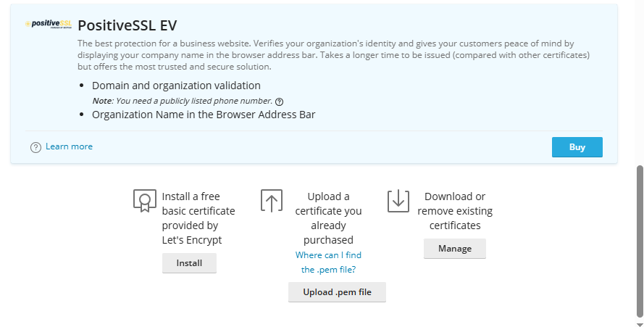Click 'Organization Name in the Browser Address Bar'
644x327 pixels.
[204, 115]
